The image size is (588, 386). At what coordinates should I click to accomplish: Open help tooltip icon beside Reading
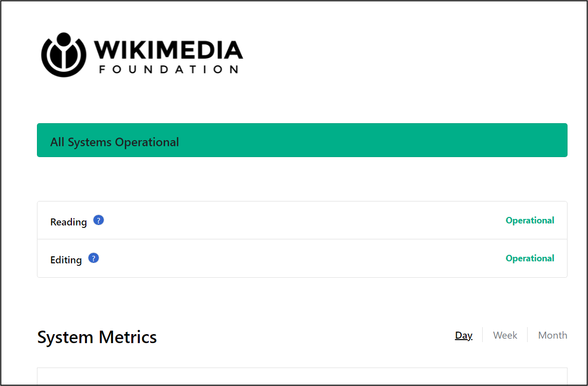98,220
